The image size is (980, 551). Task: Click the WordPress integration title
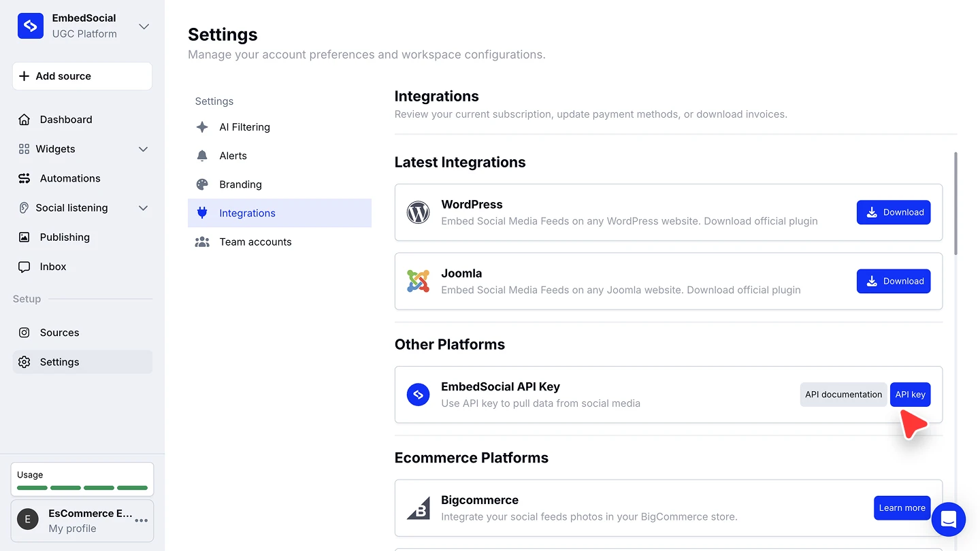pos(472,204)
